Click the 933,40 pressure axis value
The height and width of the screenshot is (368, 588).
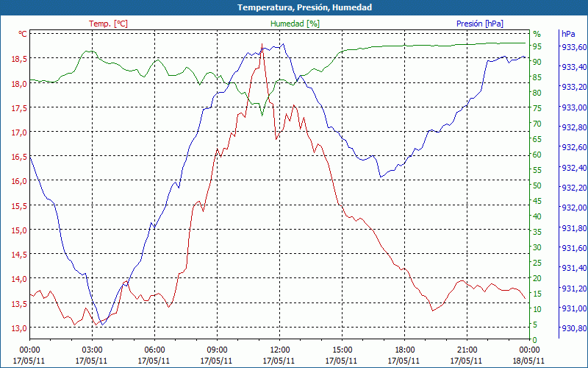(x=573, y=67)
